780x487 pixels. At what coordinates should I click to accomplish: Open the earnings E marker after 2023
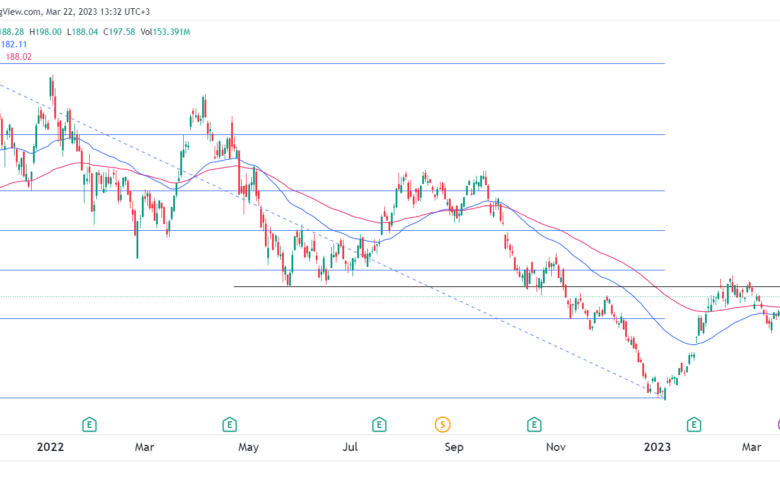click(694, 425)
